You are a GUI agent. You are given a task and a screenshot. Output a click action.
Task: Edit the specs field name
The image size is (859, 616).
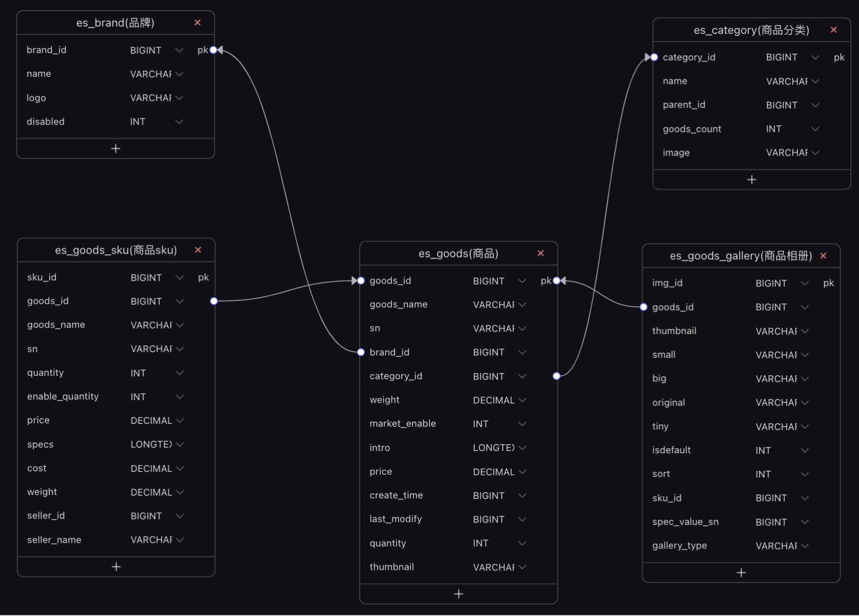(x=40, y=444)
